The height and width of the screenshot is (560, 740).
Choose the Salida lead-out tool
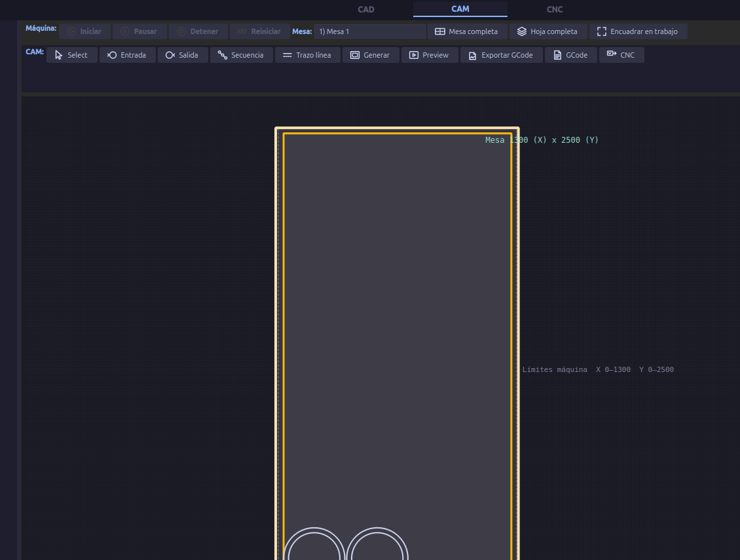click(183, 55)
